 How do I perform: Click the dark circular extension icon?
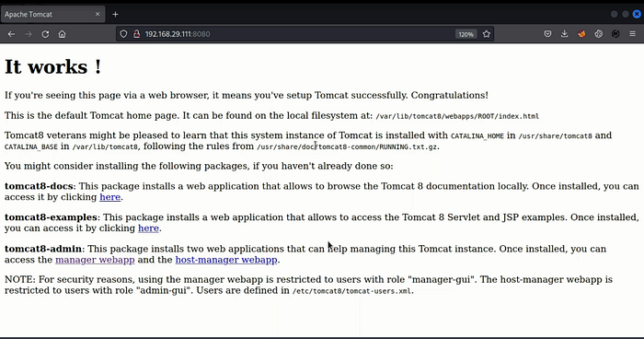pyautogui.click(x=615, y=34)
